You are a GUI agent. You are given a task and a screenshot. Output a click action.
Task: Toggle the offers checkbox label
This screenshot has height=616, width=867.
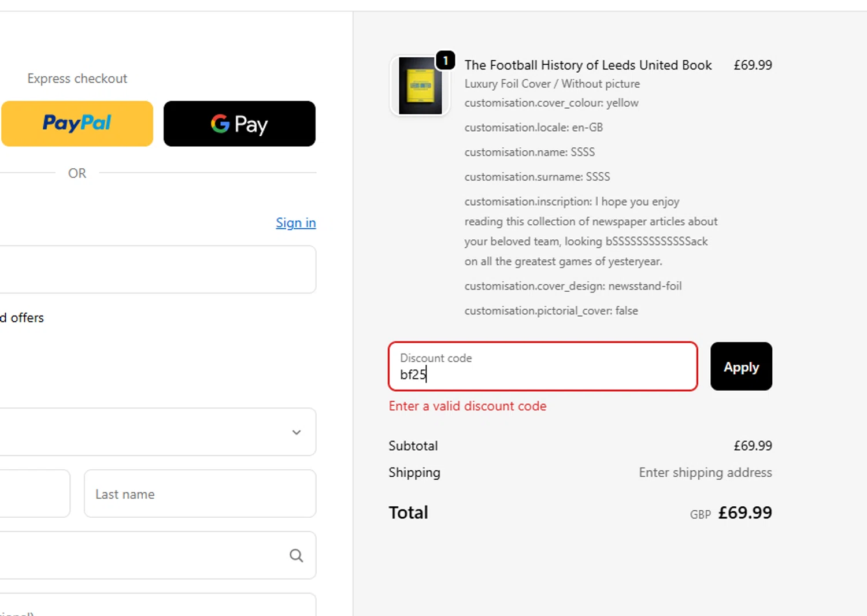click(x=23, y=318)
